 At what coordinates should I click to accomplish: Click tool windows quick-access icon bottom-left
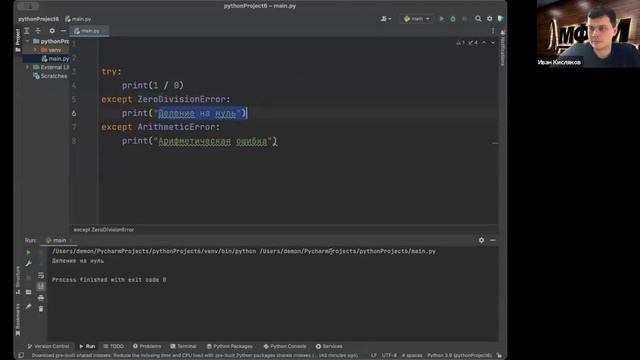[x=21, y=356]
